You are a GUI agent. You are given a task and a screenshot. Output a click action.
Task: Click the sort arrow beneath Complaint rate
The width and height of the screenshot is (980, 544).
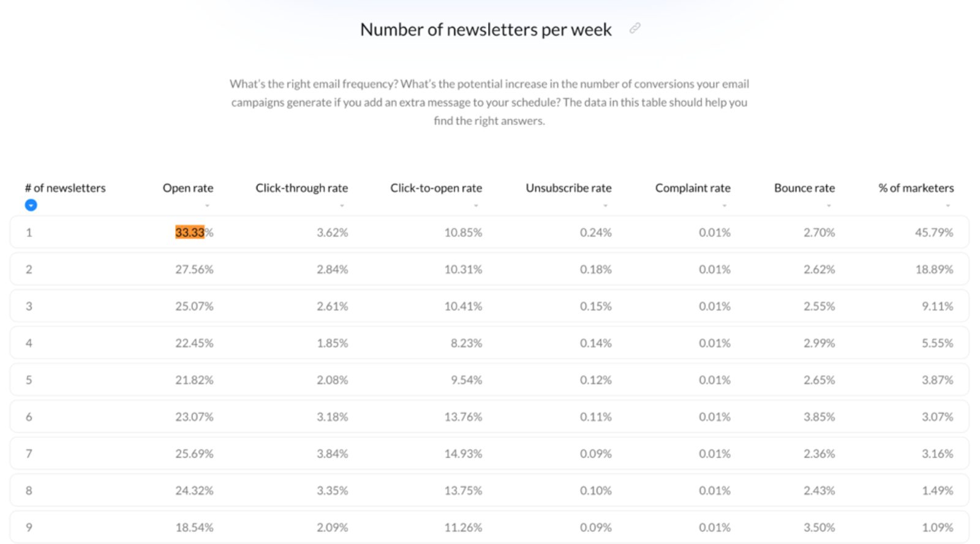[724, 206]
